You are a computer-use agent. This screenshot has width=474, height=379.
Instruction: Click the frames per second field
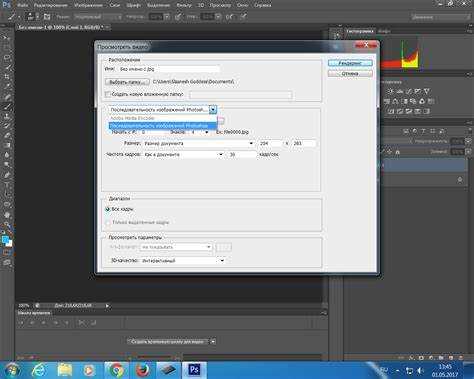(x=242, y=155)
